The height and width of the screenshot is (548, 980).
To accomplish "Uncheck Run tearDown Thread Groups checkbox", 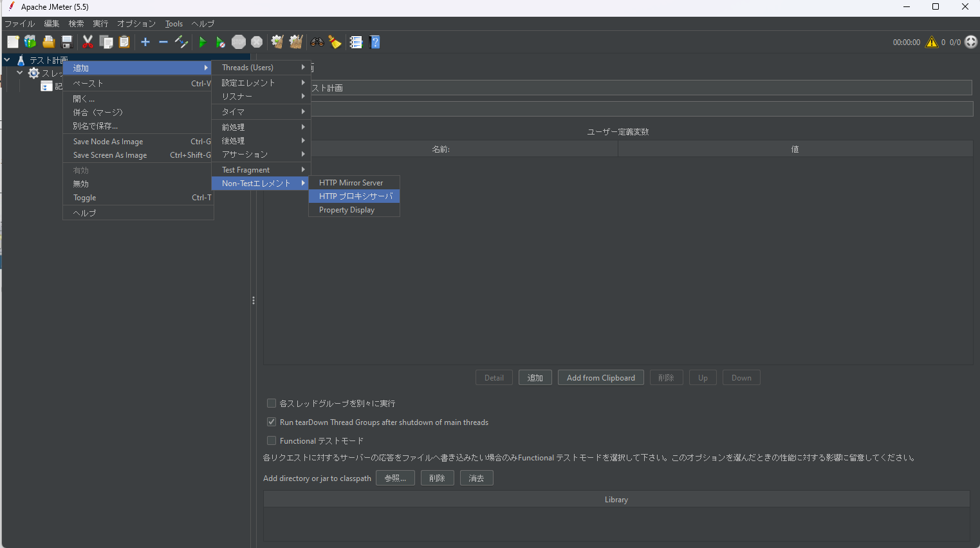I will (272, 422).
